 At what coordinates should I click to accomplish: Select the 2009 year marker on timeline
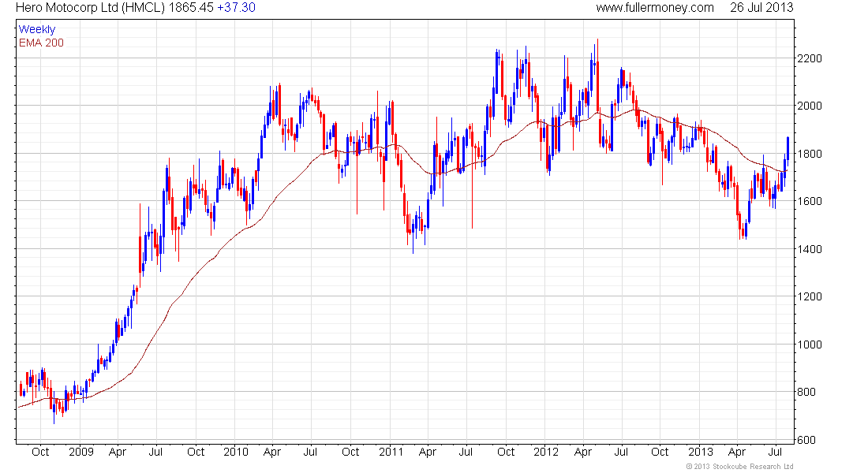[x=81, y=452]
